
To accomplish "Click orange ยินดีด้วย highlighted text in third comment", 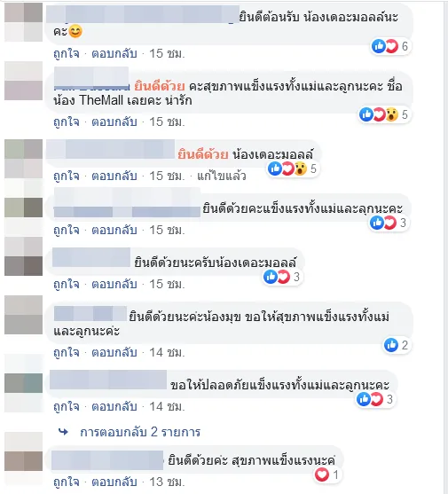I will (203, 154).
